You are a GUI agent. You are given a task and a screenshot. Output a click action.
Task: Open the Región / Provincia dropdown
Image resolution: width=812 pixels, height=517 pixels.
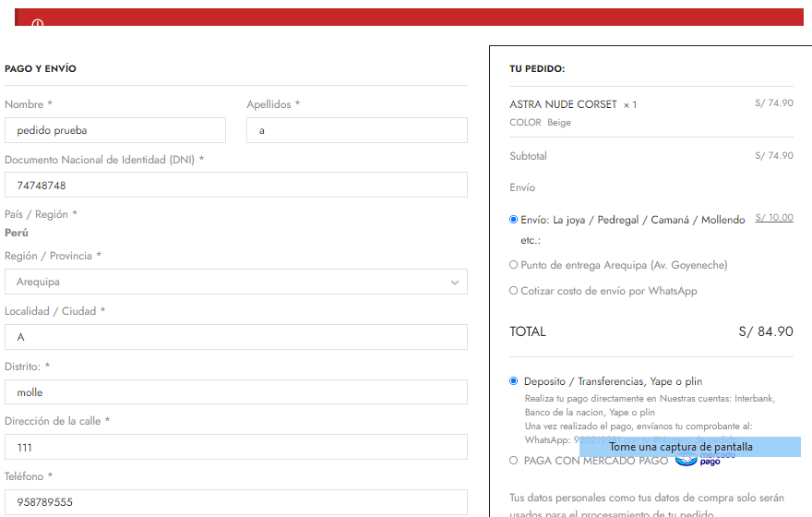coord(236,282)
